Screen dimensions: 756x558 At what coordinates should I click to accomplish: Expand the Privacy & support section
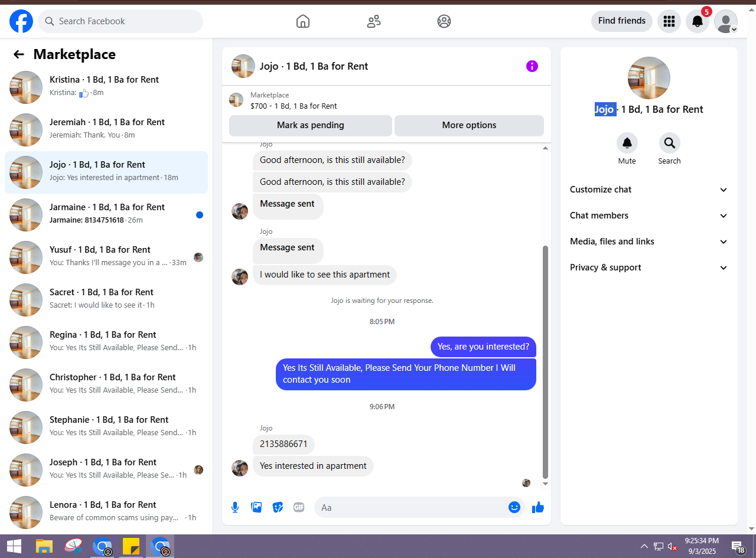coord(649,267)
